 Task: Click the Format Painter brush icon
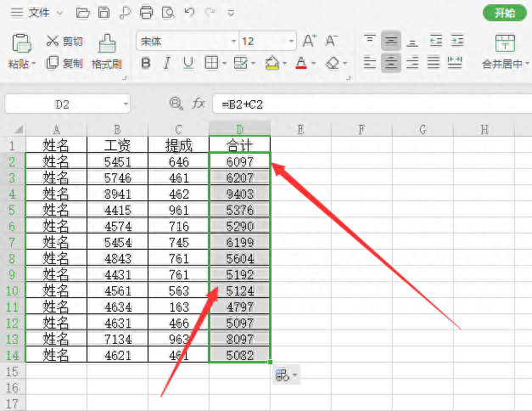[107, 43]
